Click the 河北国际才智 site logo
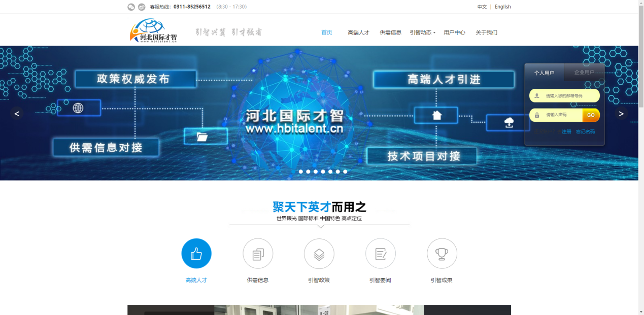 click(153, 31)
